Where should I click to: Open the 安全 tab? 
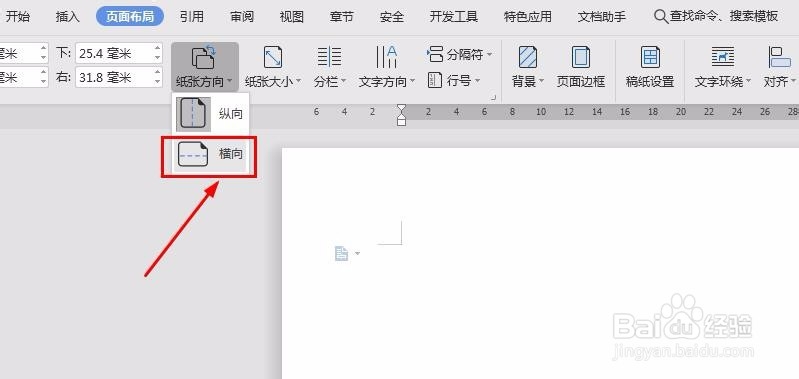(x=391, y=16)
